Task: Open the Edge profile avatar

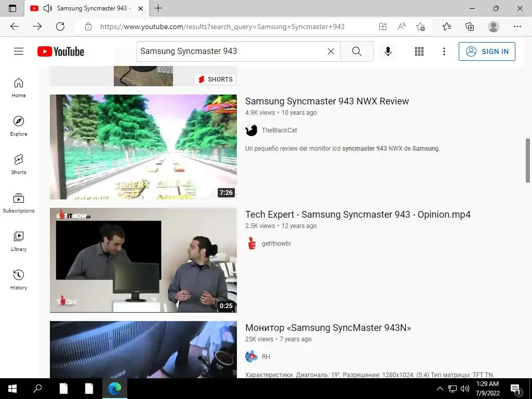Action: coord(494,26)
